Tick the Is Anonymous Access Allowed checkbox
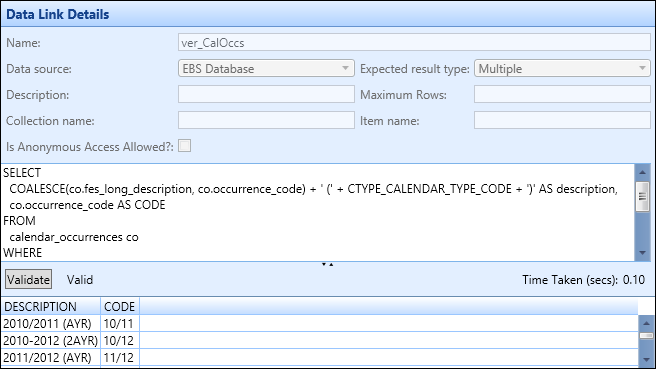656x369 pixels. click(x=184, y=146)
